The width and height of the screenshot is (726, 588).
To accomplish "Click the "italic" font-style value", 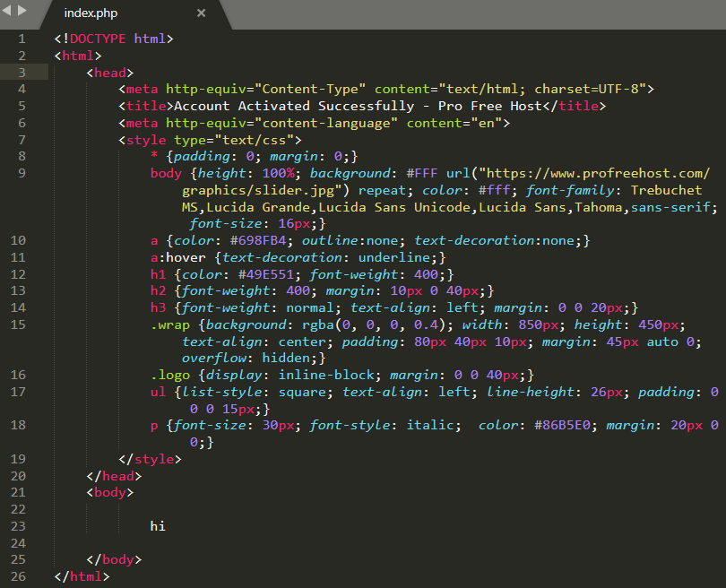I will coord(430,425).
